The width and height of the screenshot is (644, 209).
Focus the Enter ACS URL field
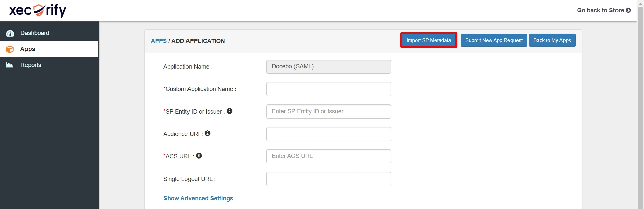(x=329, y=156)
